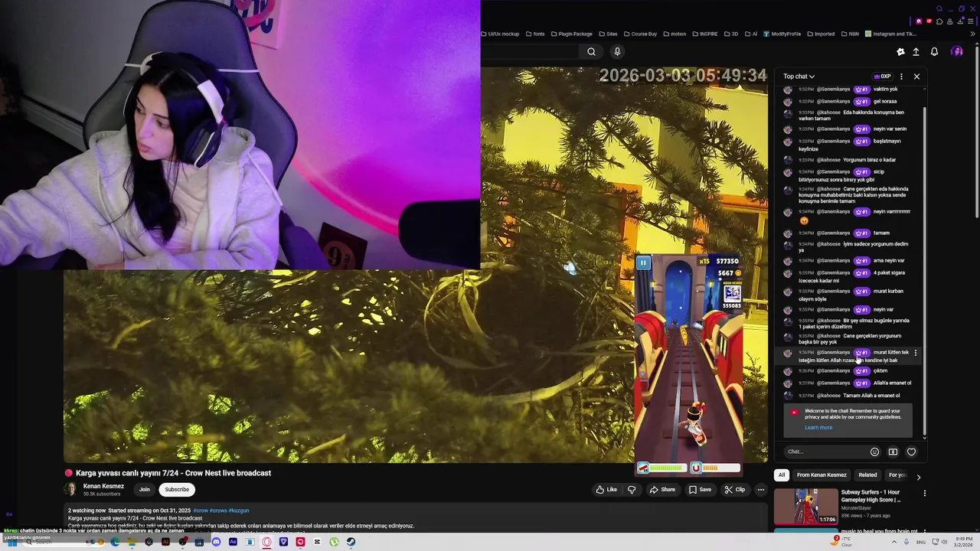The width and height of the screenshot is (980, 551).
Task: Click the Windows Start button
Action: pos(12,542)
